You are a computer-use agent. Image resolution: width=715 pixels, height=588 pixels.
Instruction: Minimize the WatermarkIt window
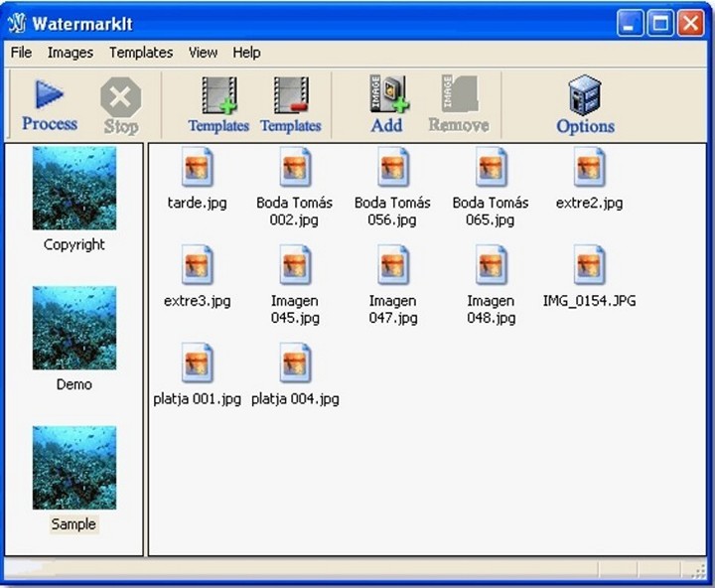[x=630, y=23]
